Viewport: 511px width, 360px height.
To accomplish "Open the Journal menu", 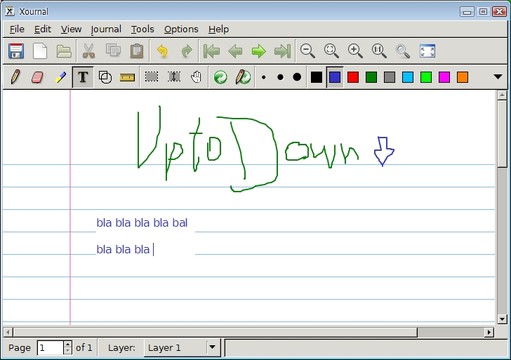I will pyautogui.click(x=106, y=29).
